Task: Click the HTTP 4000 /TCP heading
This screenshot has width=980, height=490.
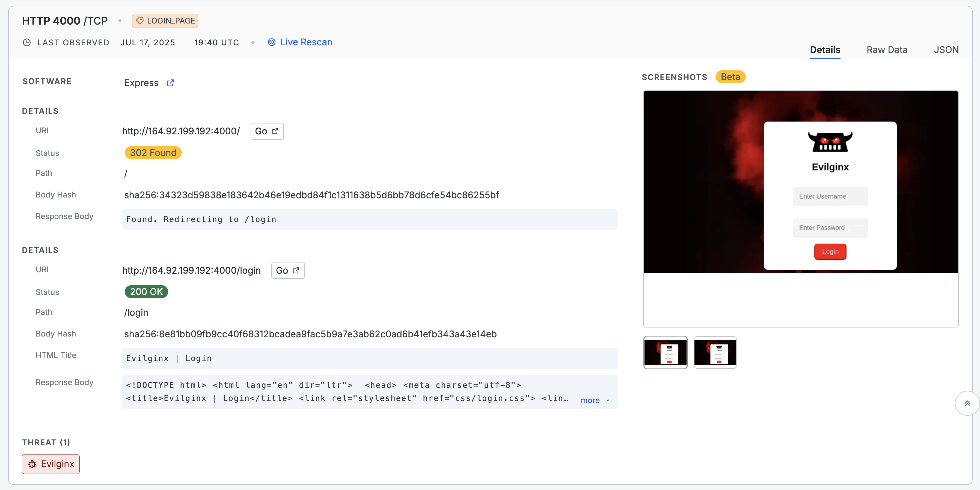Action: pyautogui.click(x=65, y=20)
